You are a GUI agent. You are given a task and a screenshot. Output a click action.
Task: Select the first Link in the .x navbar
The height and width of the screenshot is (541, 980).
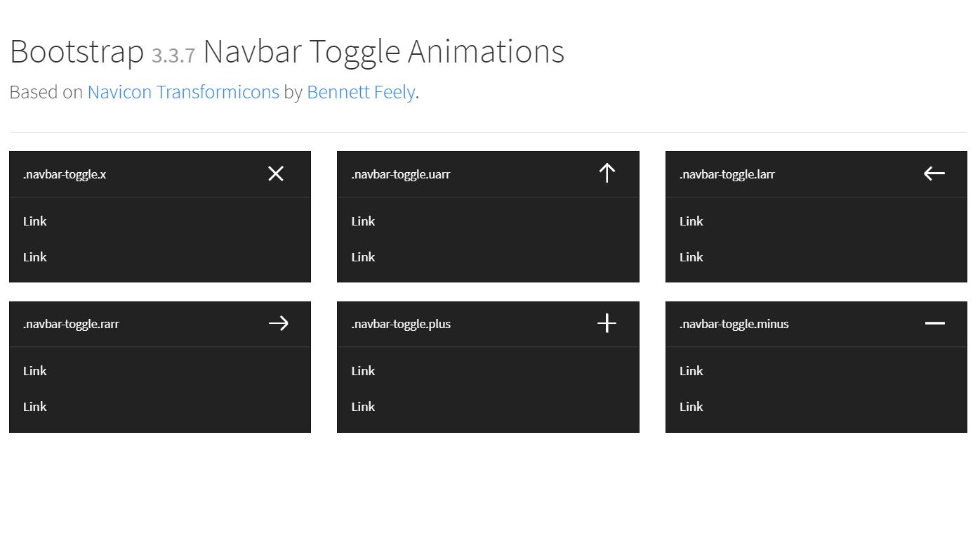(34, 221)
